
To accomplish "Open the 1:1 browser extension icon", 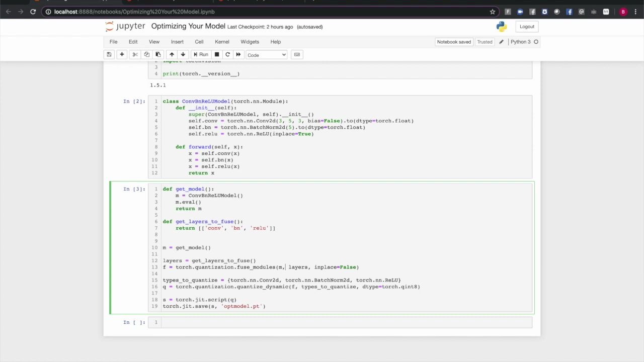I will tap(606, 12).
